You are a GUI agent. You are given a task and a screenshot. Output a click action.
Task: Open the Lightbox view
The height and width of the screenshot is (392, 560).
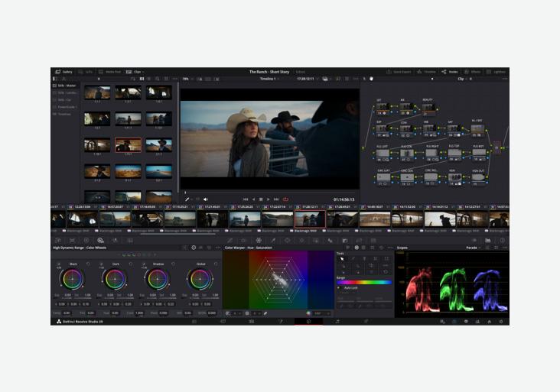496,72
